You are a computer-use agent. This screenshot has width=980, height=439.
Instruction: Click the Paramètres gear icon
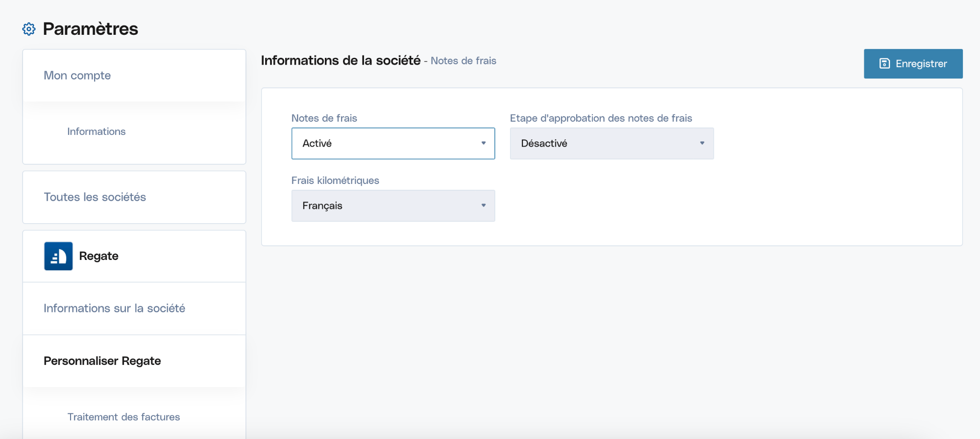click(29, 29)
